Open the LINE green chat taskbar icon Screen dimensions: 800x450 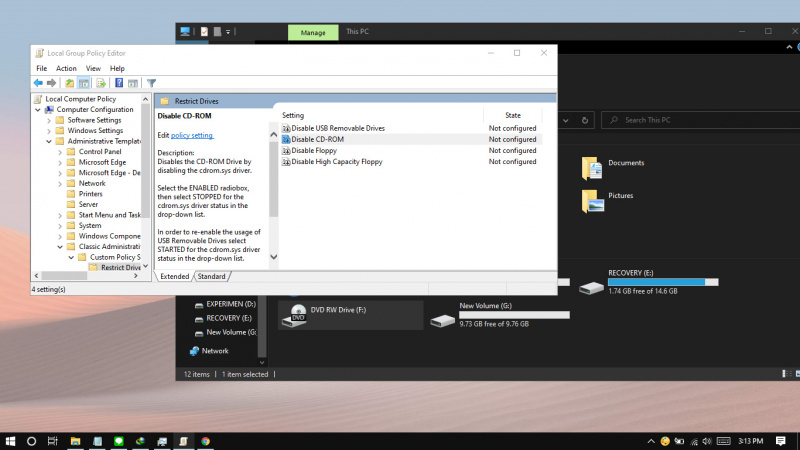[119, 441]
